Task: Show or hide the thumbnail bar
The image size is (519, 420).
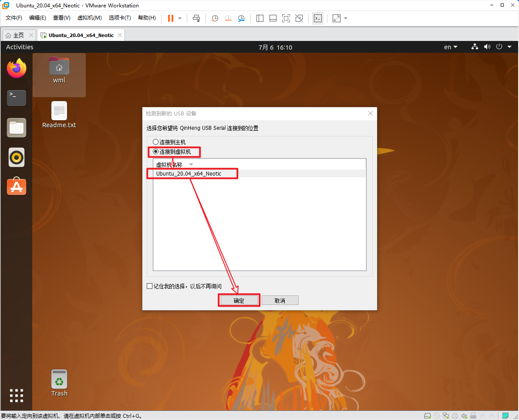Action: pos(273,18)
